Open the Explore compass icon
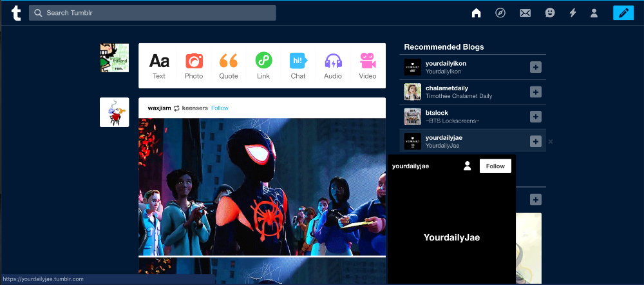 500,13
